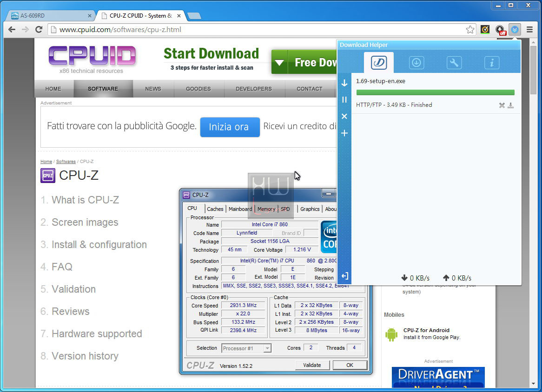Click the save icon for 1.69-setup-en.exe
Screen dimensions: 542x392
click(510, 105)
